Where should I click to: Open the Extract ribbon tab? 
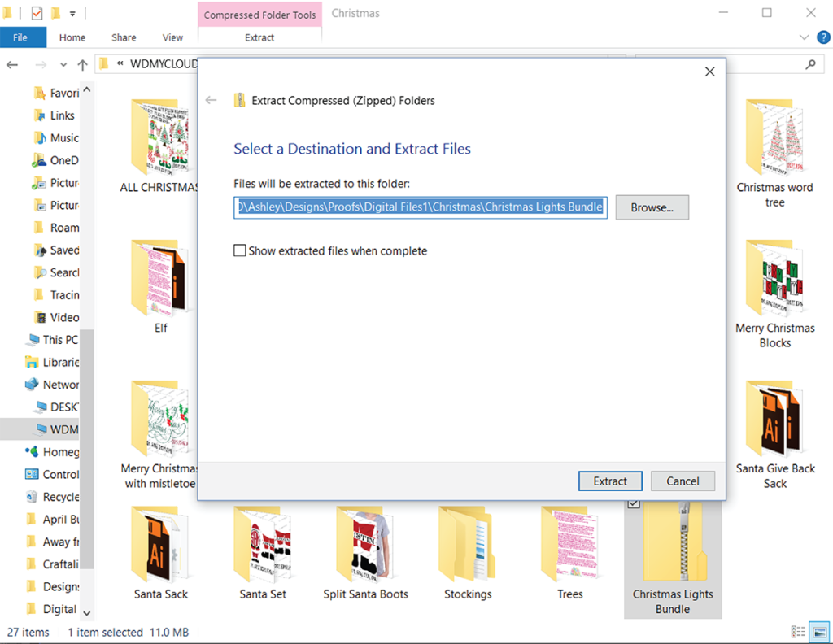click(x=259, y=37)
